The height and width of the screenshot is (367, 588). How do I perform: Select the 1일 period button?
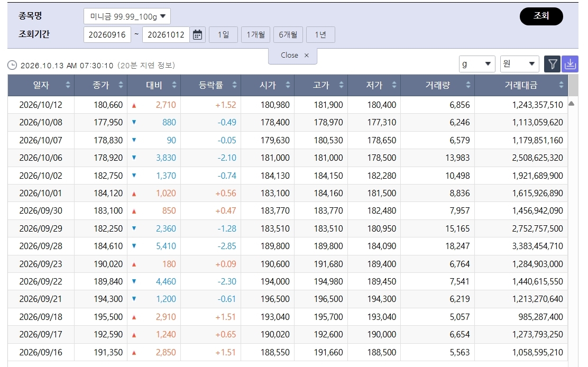tap(224, 35)
